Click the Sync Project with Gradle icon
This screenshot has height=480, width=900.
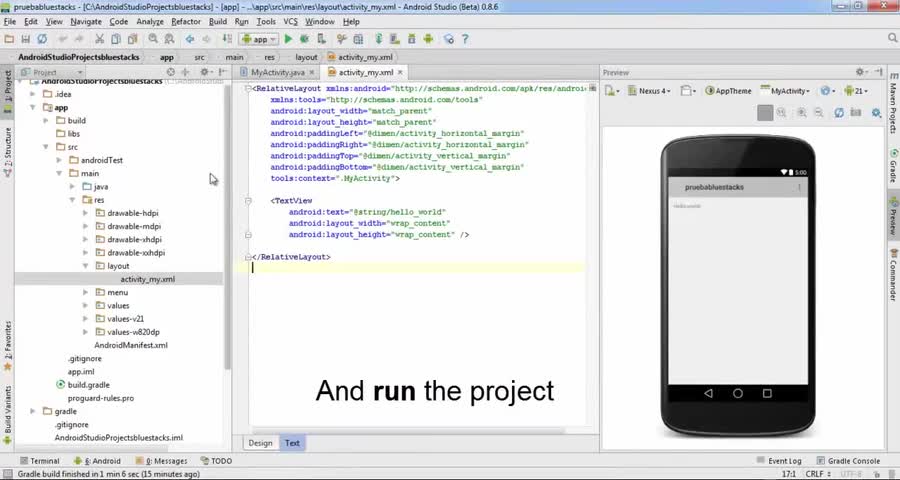(x=378, y=39)
